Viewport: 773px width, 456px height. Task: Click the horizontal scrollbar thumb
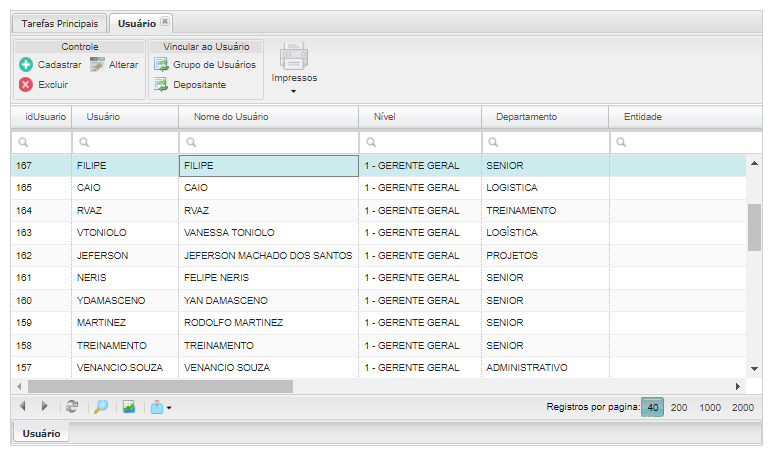pyautogui.click(x=160, y=386)
